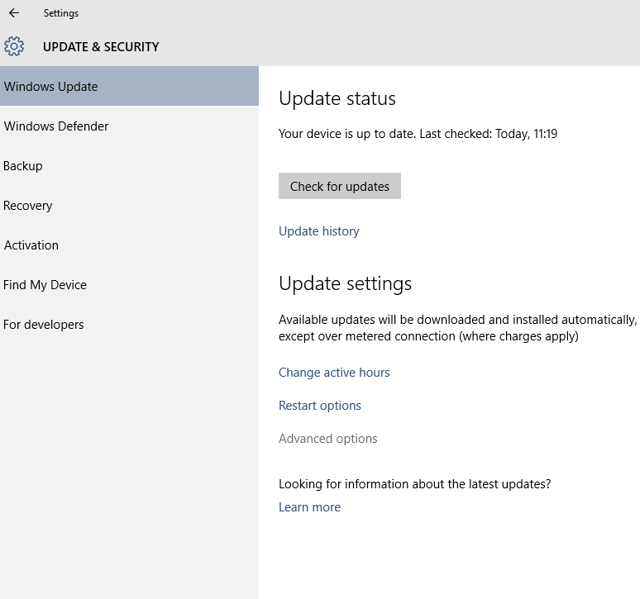The width and height of the screenshot is (640, 599).
Task: Click 'Looking for information about the latest updates?' text
Action: (415, 484)
